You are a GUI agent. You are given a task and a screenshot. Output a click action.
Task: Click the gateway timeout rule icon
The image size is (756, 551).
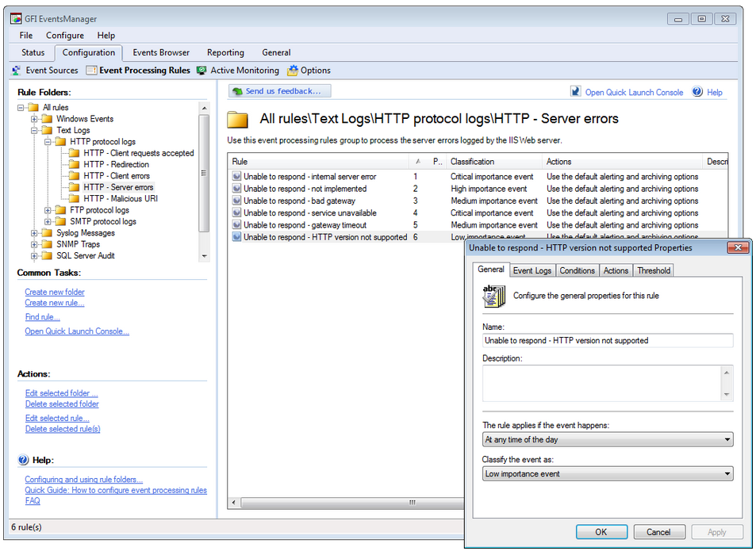pos(236,224)
